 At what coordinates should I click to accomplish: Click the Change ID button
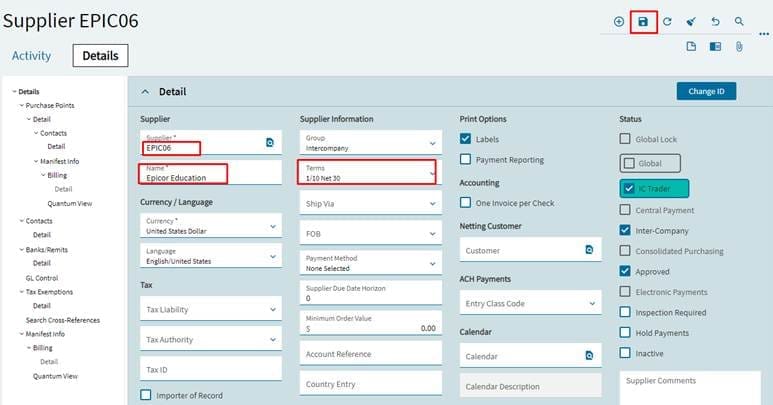pyautogui.click(x=706, y=91)
